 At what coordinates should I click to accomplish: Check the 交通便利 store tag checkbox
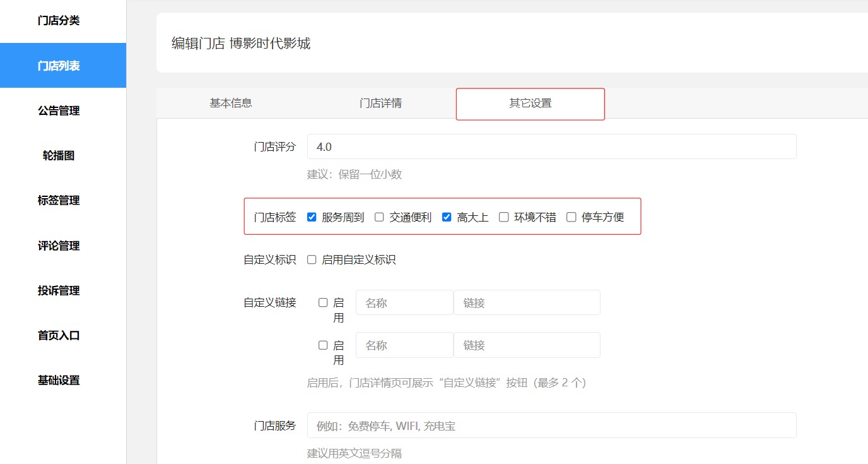click(x=379, y=217)
